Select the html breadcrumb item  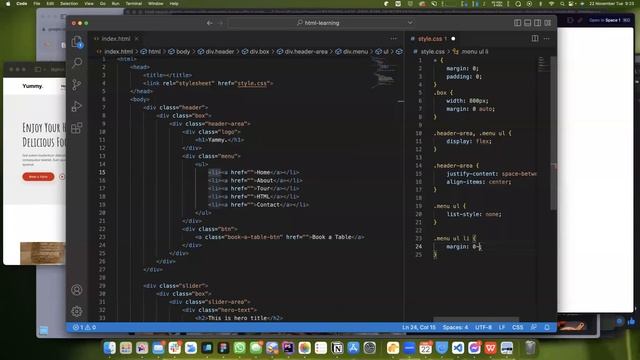(151, 51)
